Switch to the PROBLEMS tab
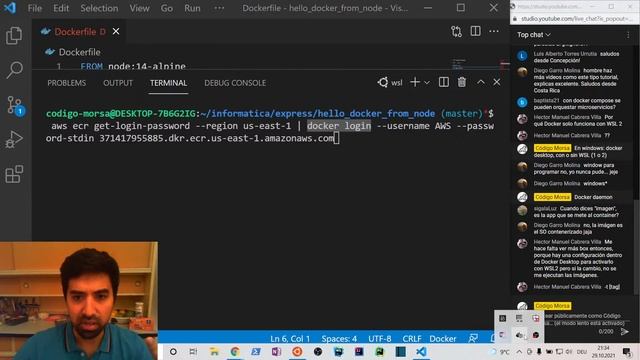 [x=67, y=83]
